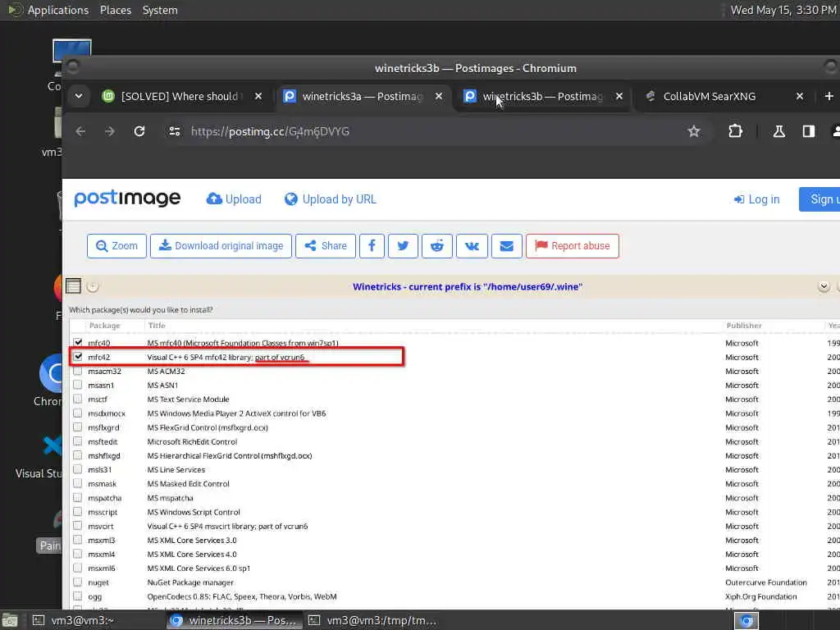This screenshot has height=630, width=840.
Task: Reload the current page
Action: click(139, 131)
